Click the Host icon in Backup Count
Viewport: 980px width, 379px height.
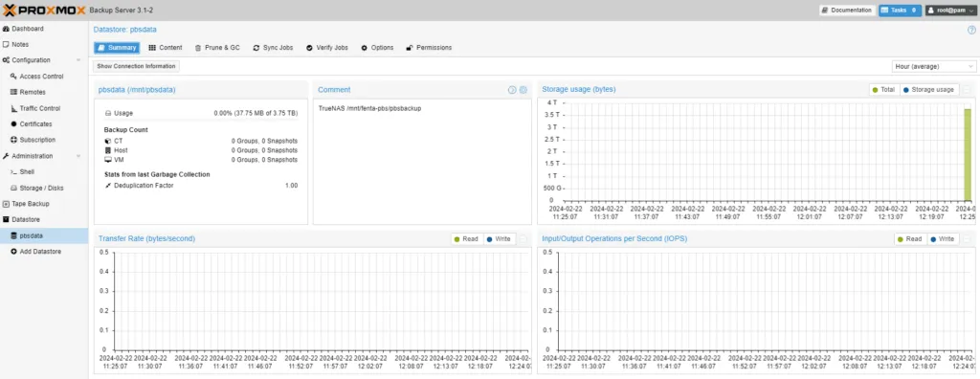tap(107, 150)
